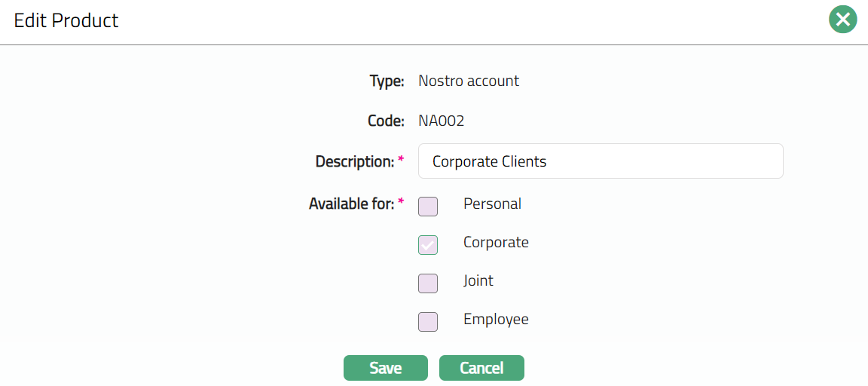The image size is (868, 386).
Task: Enable the Personal checkbox
Action: 428,207
